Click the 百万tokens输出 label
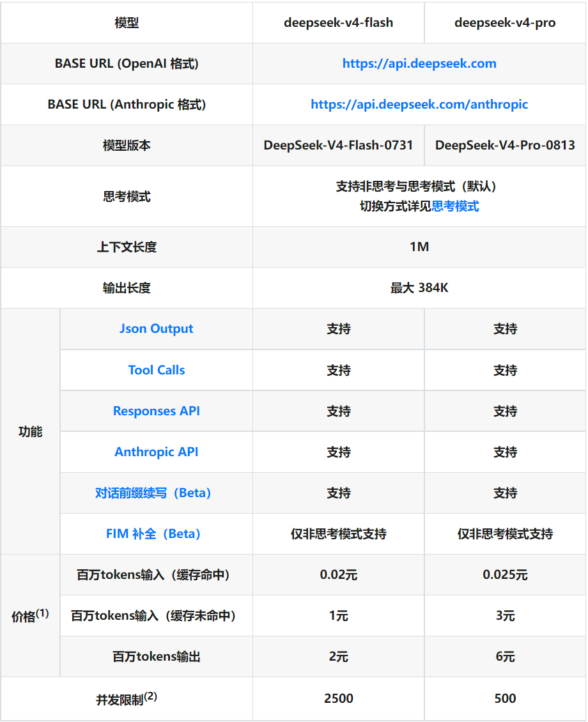The width and height of the screenshot is (588, 722). point(156,657)
